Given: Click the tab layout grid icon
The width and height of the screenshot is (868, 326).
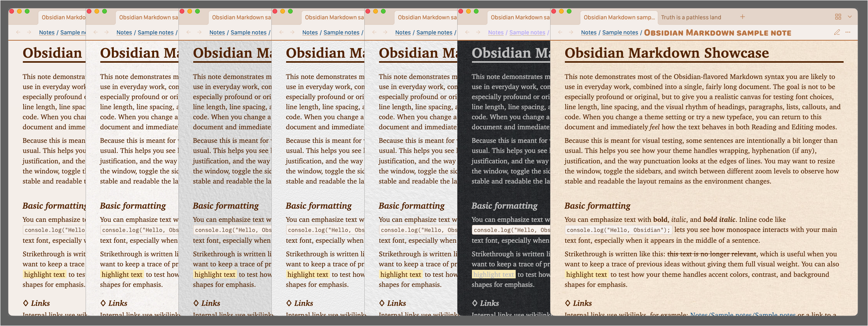Looking at the screenshot, I should 838,17.
